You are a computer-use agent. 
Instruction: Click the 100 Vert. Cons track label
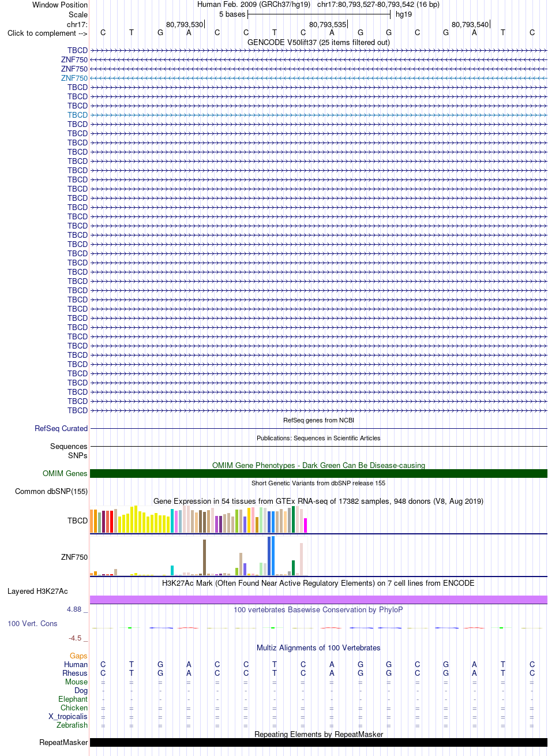[32, 624]
